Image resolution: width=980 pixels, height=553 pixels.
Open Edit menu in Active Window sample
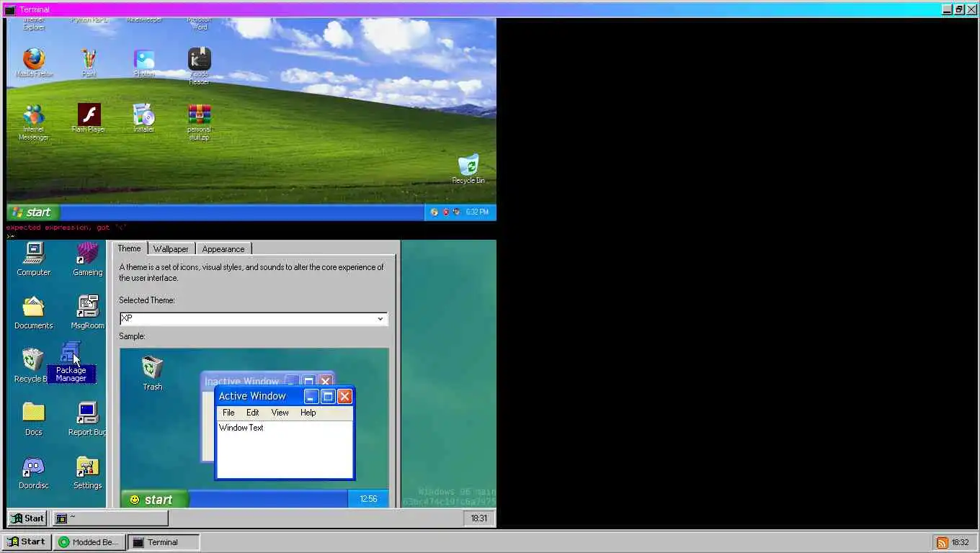click(x=252, y=413)
